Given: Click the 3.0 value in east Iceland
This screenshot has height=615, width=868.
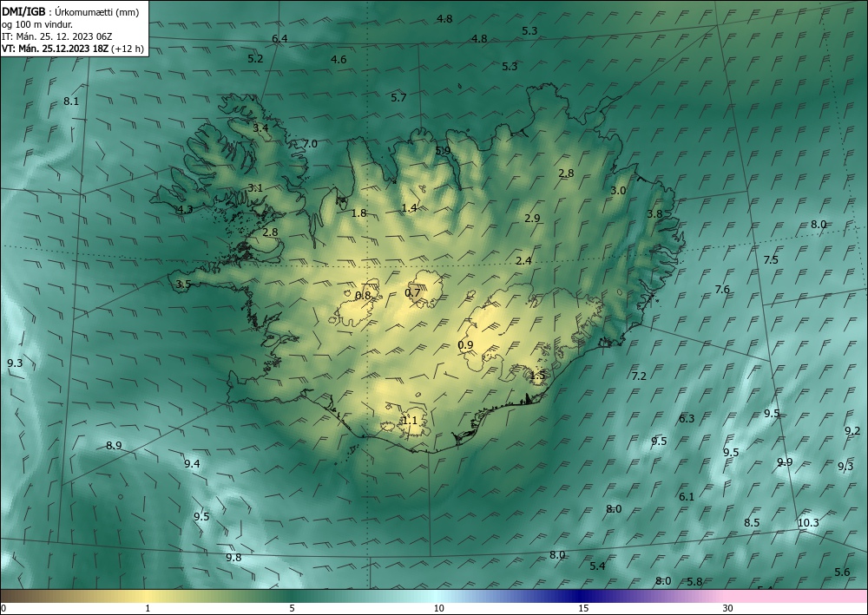Looking at the screenshot, I should click(618, 191).
